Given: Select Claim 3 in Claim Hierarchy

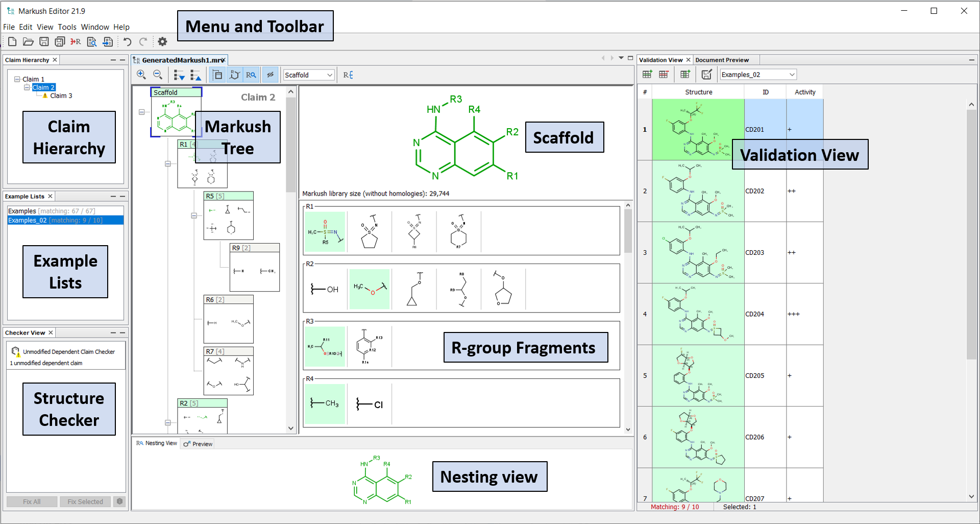Looking at the screenshot, I should point(61,96).
